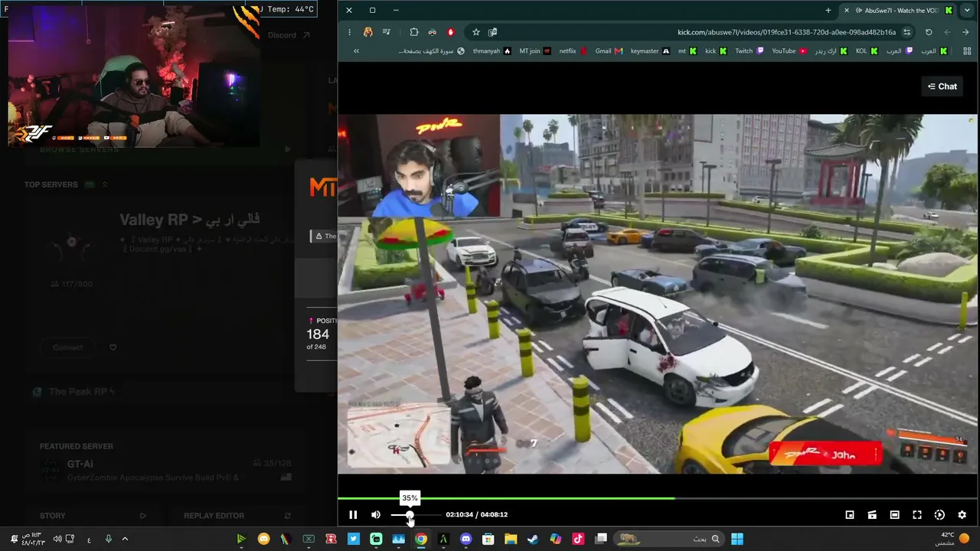This screenshot has width=980, height=551.
Task: Click the Connect button for Valley RP
Action: pos(67,347)
